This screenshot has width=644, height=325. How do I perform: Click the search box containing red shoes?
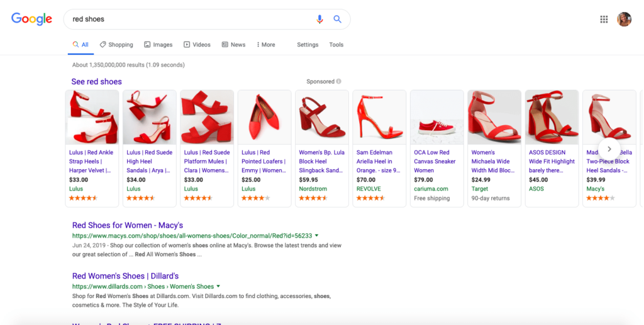(189, 19)
